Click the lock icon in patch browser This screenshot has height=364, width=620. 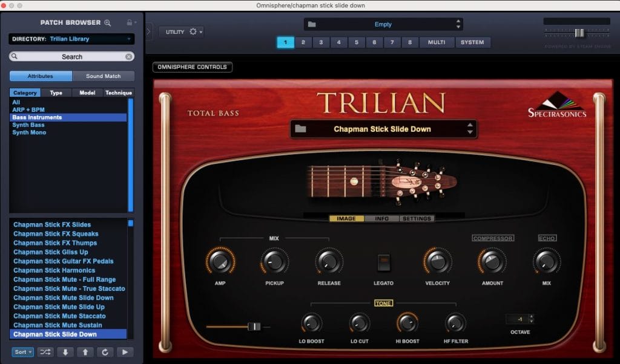[129, 23]
